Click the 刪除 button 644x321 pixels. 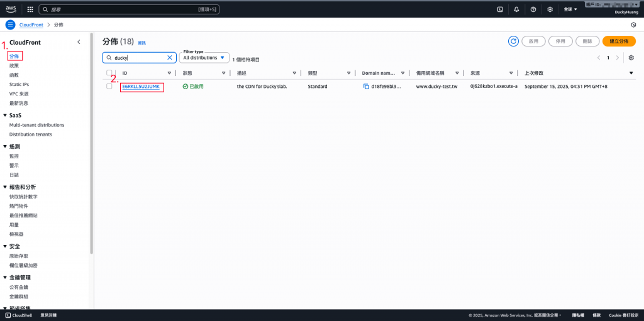click(x=587, y=41)
